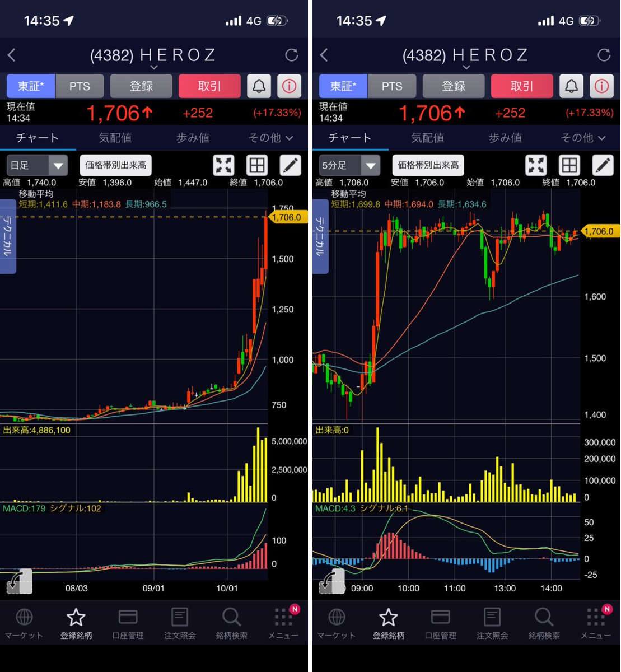Refresh the quote in the left panel

[292, 55]
